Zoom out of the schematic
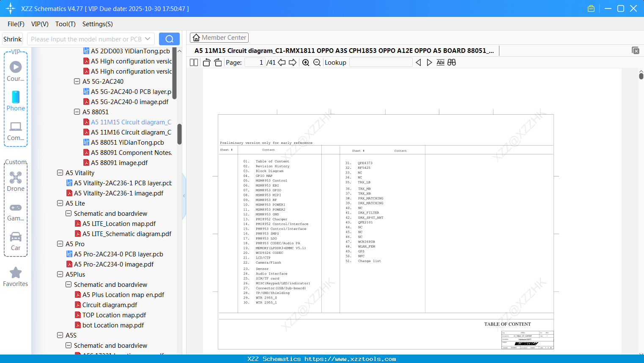644x363 pixels. point(317,63)
